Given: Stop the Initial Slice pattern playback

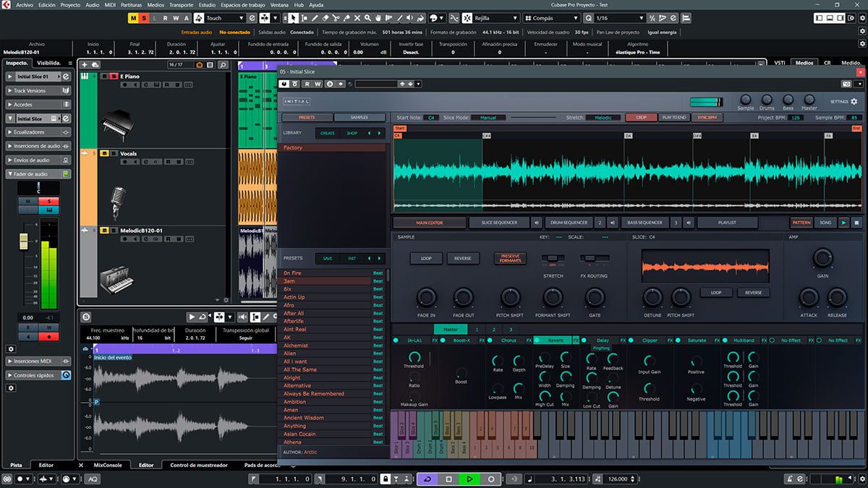Looking at the screenshot, I should tap(856, 223).
